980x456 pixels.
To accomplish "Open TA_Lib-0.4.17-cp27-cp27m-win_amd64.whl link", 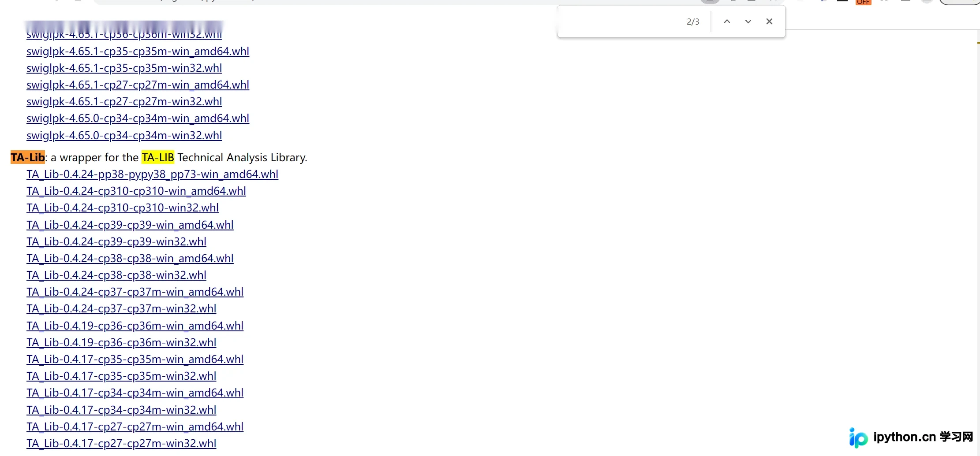I will pos(135,426).
